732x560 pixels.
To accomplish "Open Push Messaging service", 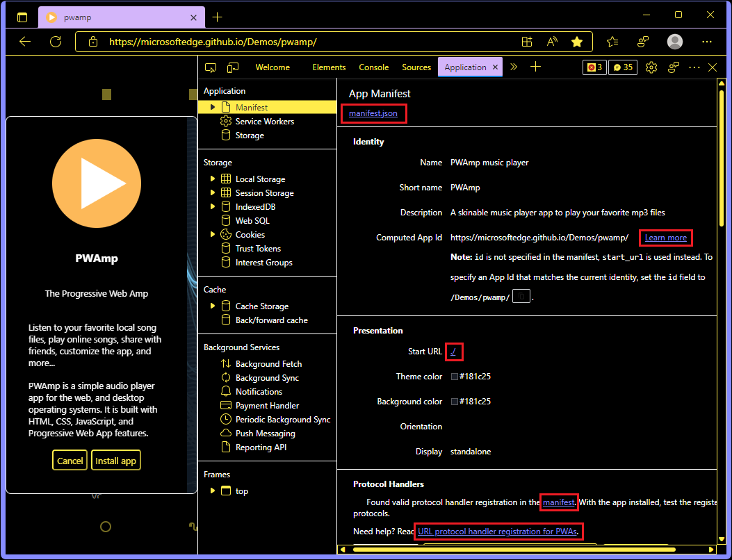I will tap(265, 434).
